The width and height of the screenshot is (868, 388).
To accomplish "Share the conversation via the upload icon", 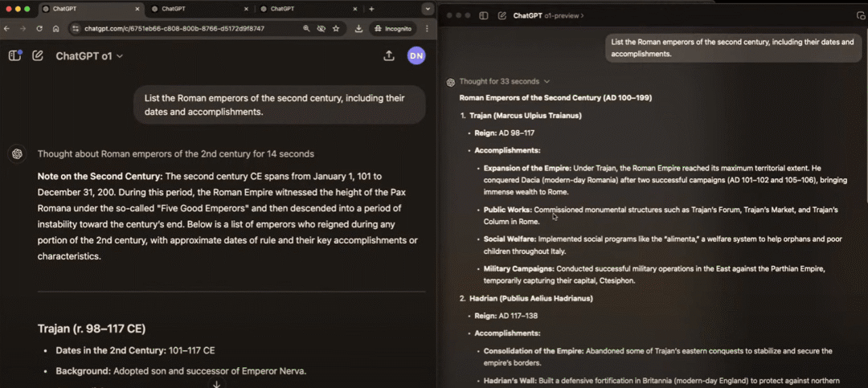I will click(x=389, y=55).
